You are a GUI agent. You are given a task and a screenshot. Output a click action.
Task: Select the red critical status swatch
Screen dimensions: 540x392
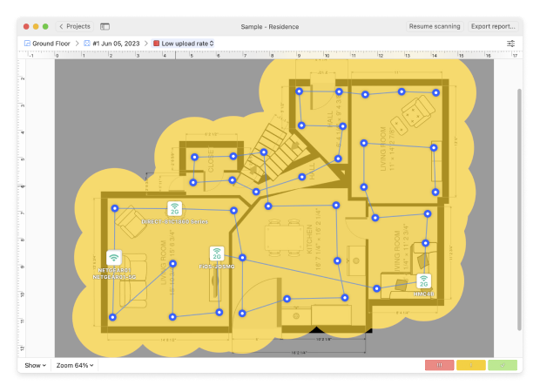(x=440, y=365)
